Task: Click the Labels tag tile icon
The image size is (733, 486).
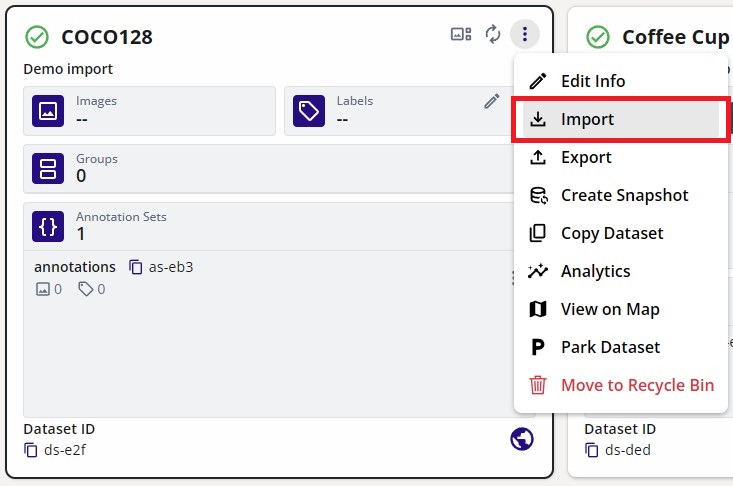Action: click(x=309, y=111)
